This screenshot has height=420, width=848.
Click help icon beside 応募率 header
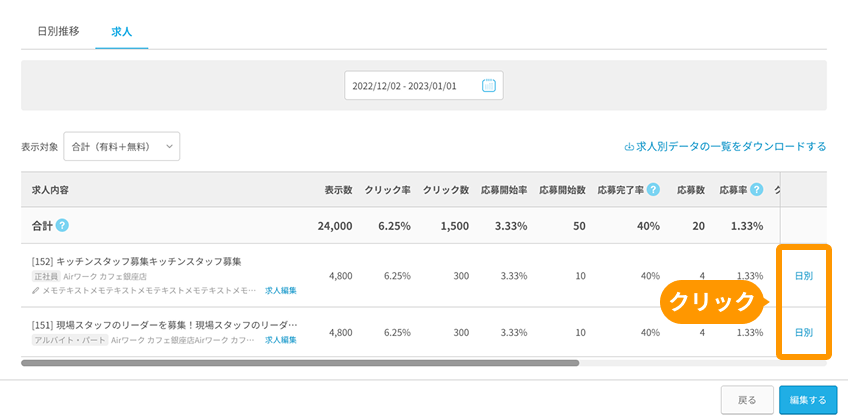(756, 190)
